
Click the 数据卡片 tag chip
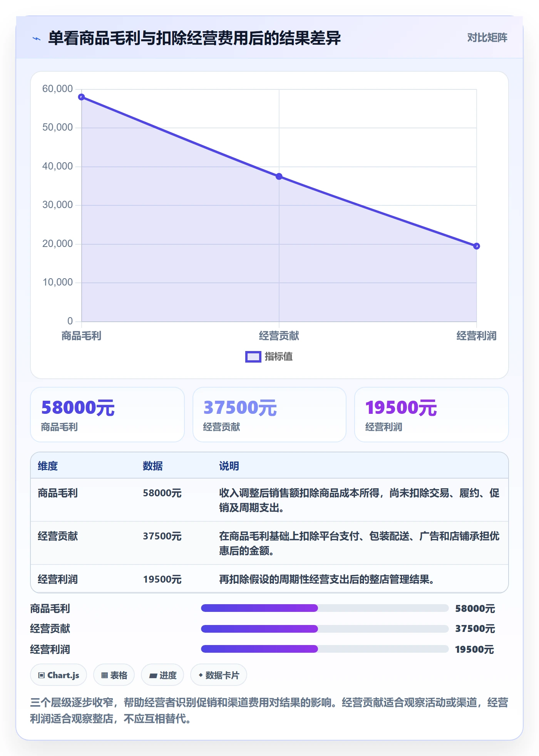point(219,675)
